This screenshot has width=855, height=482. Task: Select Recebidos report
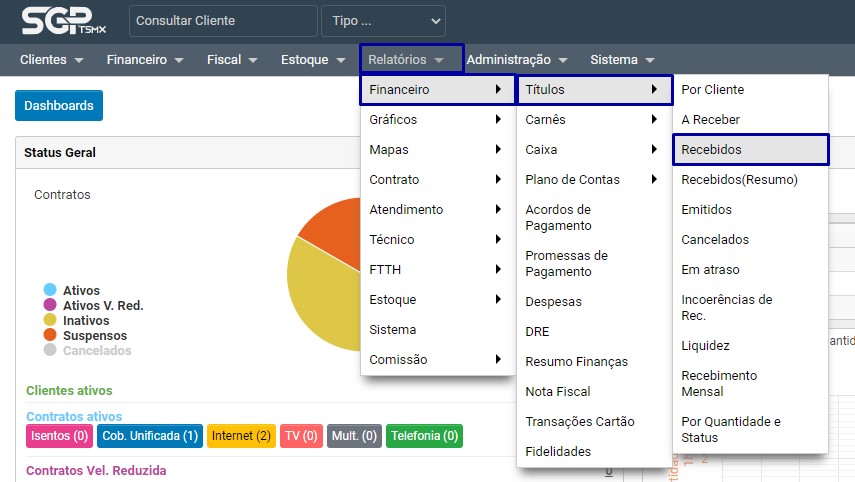point(750,150)
